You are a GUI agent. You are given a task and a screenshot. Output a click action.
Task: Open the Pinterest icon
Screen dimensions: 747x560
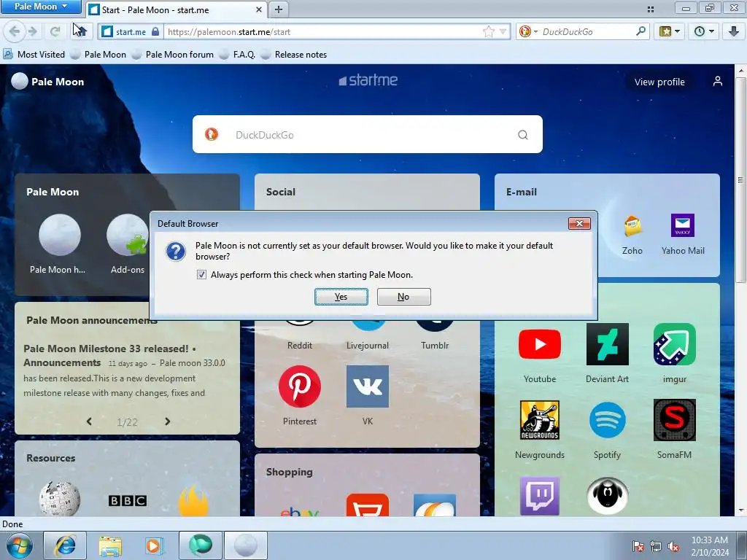(x=300, y=386)
